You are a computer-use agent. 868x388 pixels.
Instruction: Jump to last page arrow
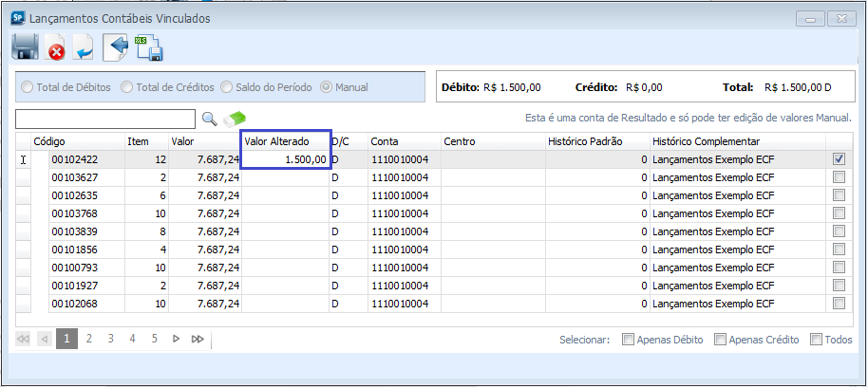click(x=198, y=339)
